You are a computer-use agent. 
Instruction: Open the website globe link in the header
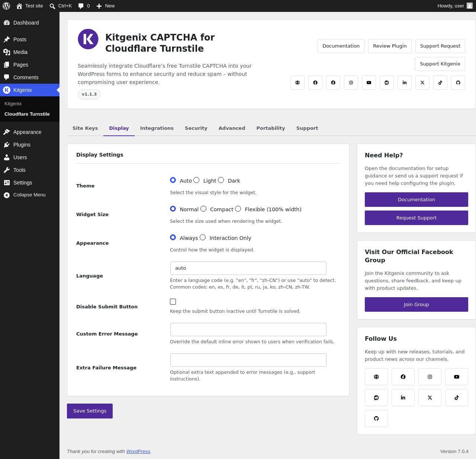(x=297, y=83)
